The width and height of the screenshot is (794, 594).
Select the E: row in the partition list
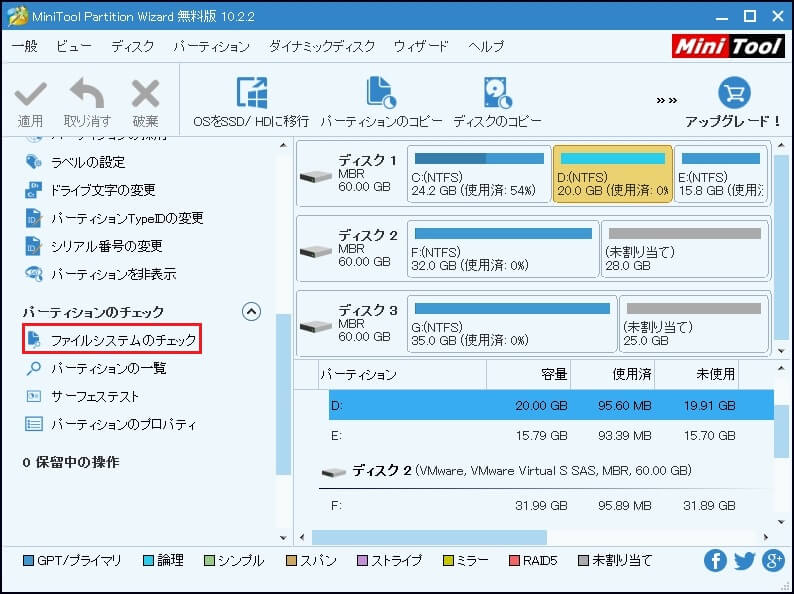[x=551, y=435]
